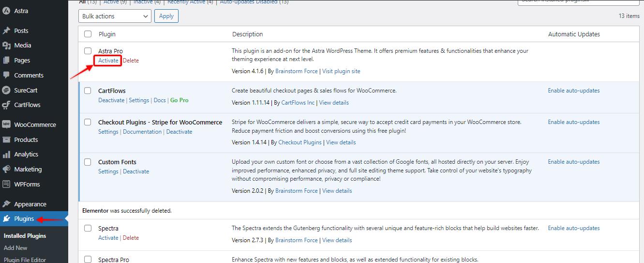Click the Media library icon
The height and width of the screenshot is (263, 644).
(6, 46)
